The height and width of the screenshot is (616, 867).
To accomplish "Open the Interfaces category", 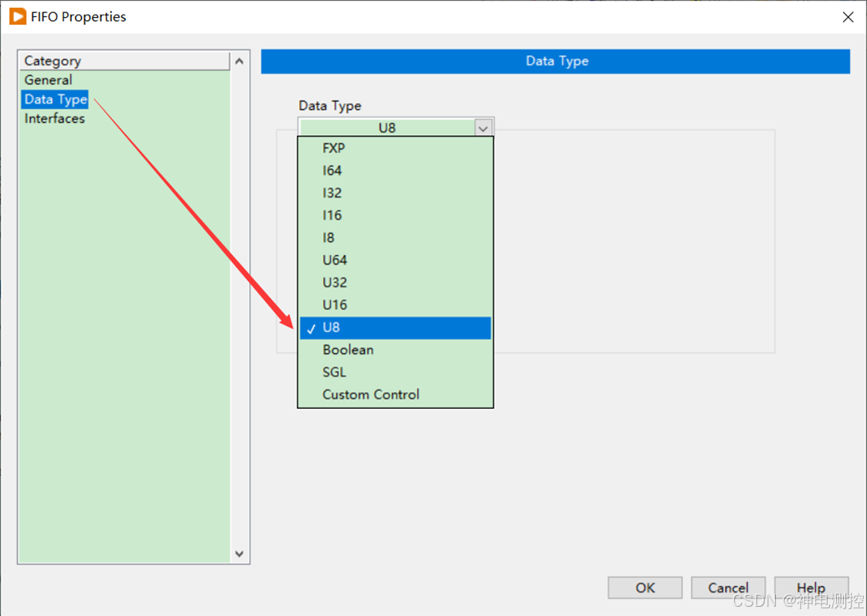I will click(x=54, y=118).
